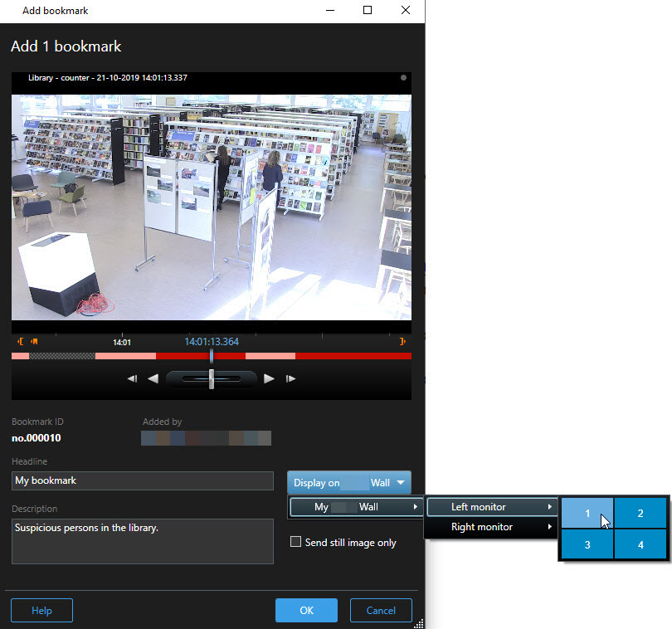Open the Display on Wall dropdown
Image resolution: width=672 pixels, height=629 pixels.
click(349, 483)
